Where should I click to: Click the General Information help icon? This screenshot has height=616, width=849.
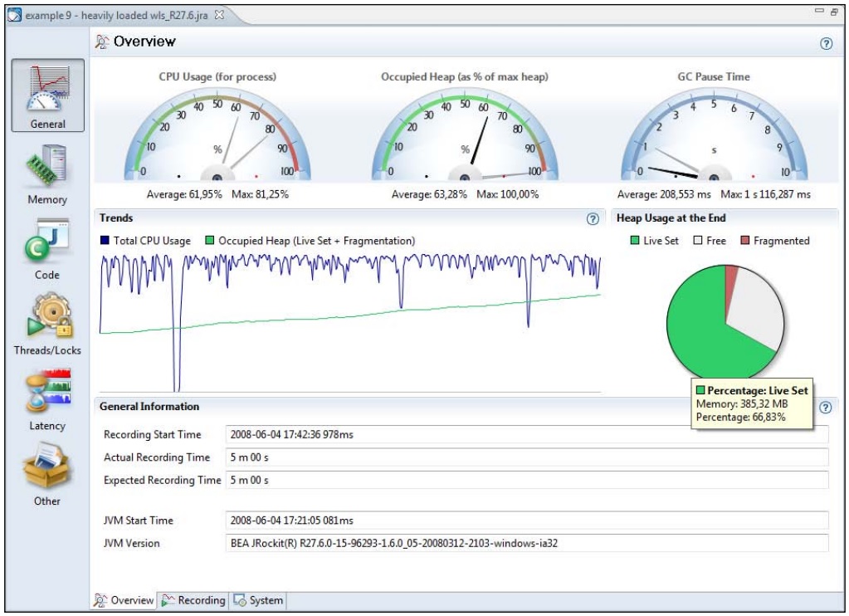pos(825,408)
